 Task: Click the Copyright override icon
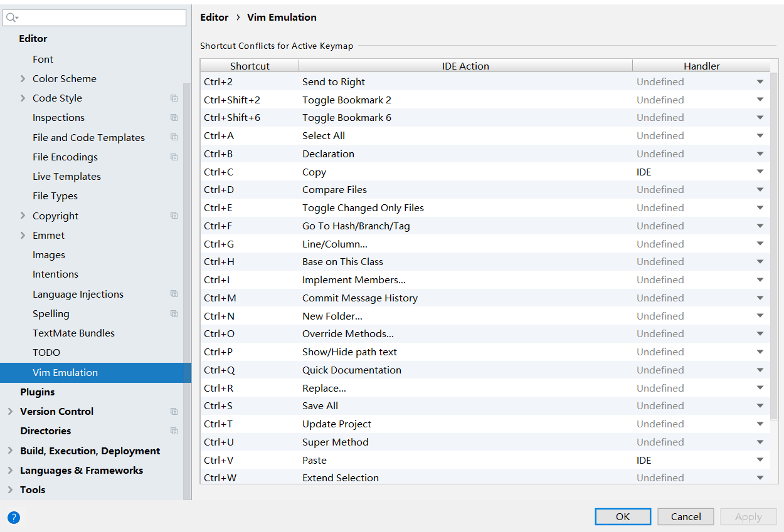coord(174,215)
